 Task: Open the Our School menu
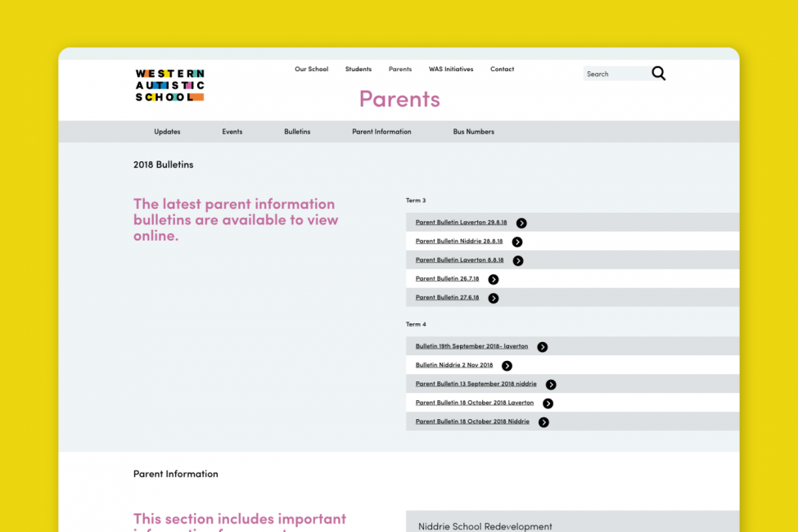point(312,69)
